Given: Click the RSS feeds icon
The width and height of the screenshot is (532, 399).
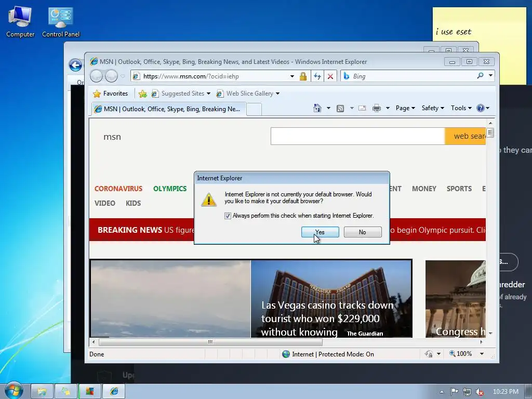Looking at the screenshot, I should pyautogui.click(x=340, y=108).
